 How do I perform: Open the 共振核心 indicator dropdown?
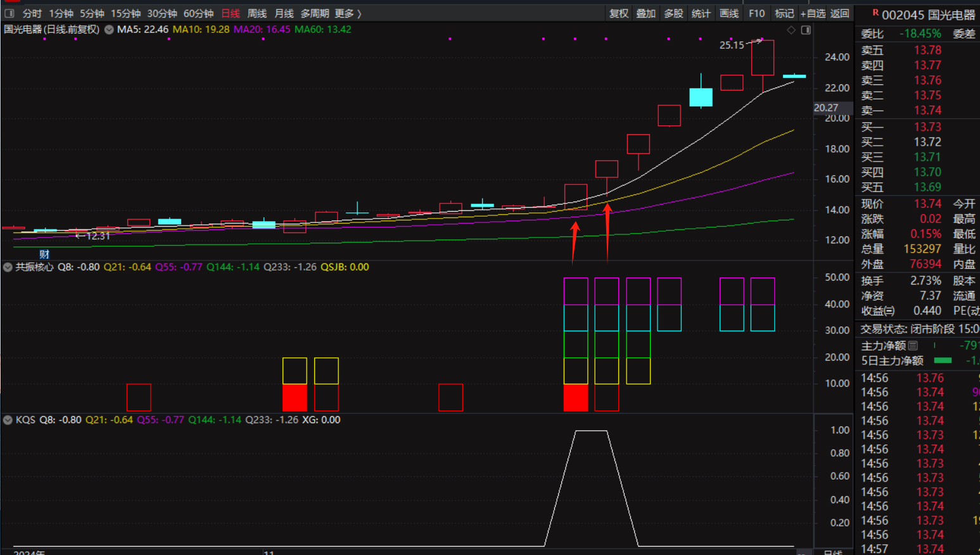click(x=8, y=267)
